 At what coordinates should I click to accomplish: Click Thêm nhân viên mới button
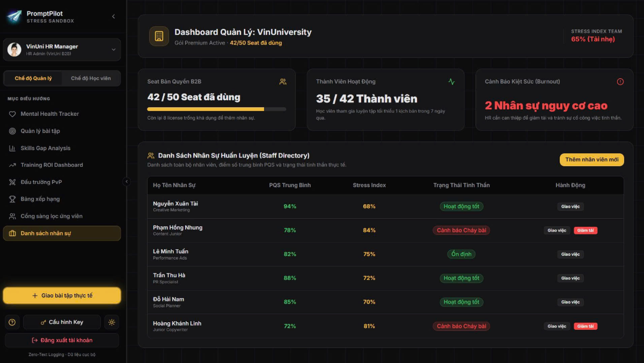point(591,160)
